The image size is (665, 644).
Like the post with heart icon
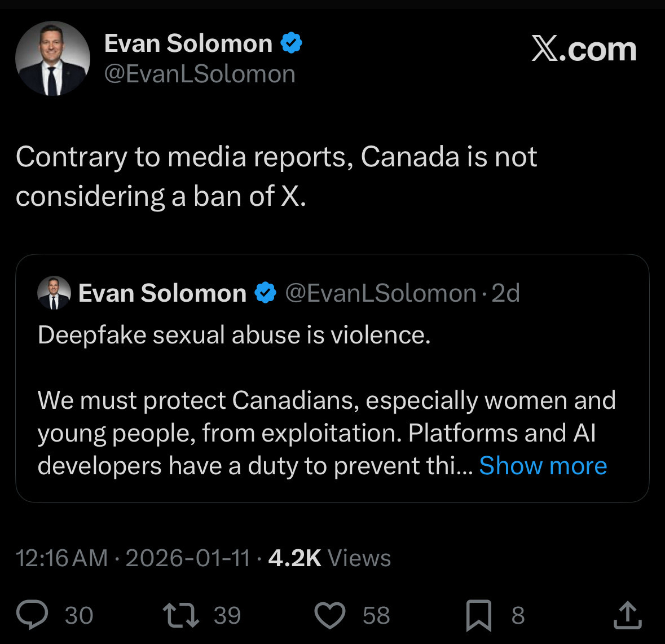coord(329,615)
